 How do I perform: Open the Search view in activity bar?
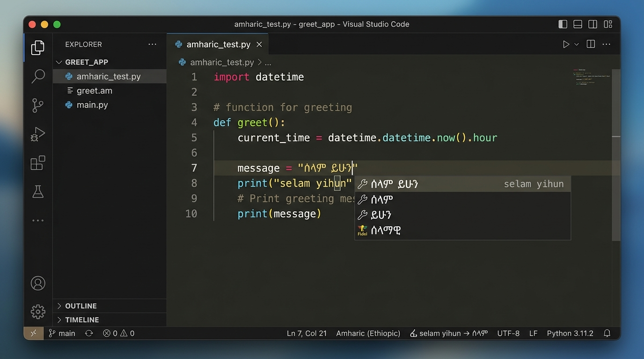point(38,76)
